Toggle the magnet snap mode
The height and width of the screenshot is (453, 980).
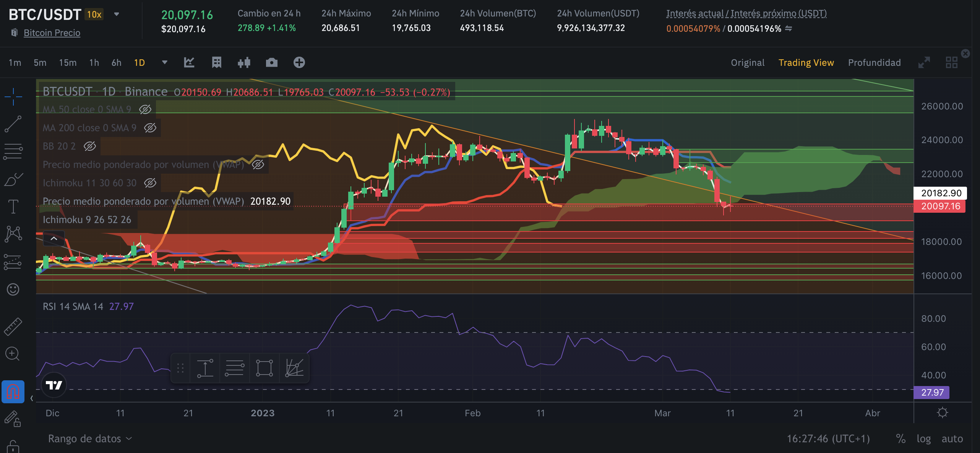tap(13, 391)
